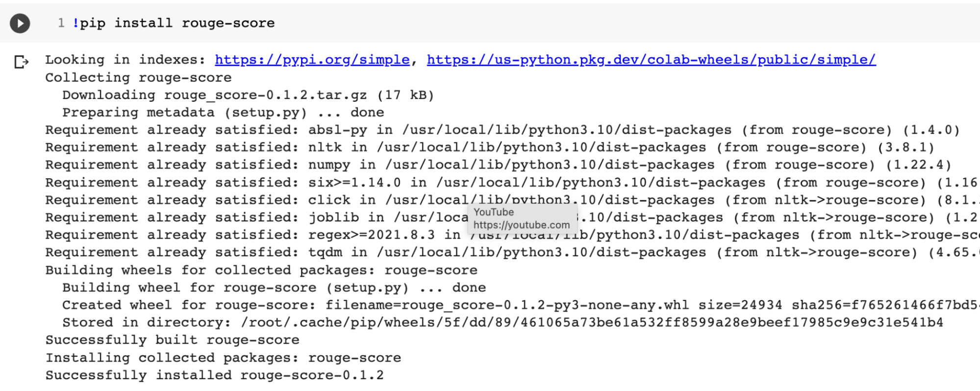Click the 'Created wheel for rouge-score' line
Screen dimensions: 980x391
520,305
